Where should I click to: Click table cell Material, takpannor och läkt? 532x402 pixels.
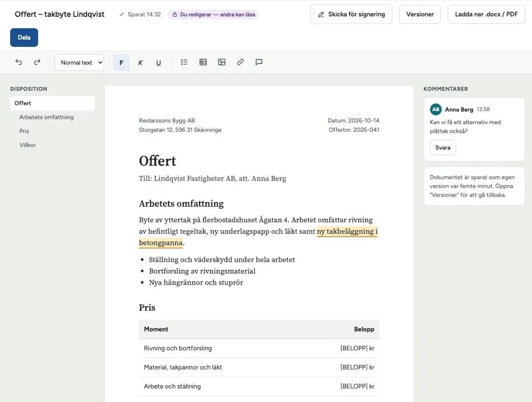(x=183, y=367)
